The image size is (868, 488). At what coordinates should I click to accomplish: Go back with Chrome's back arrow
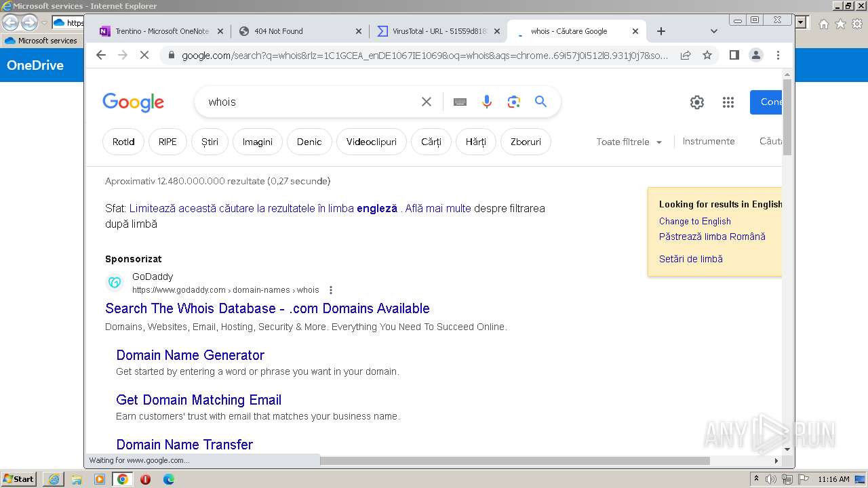coord(101,55)
